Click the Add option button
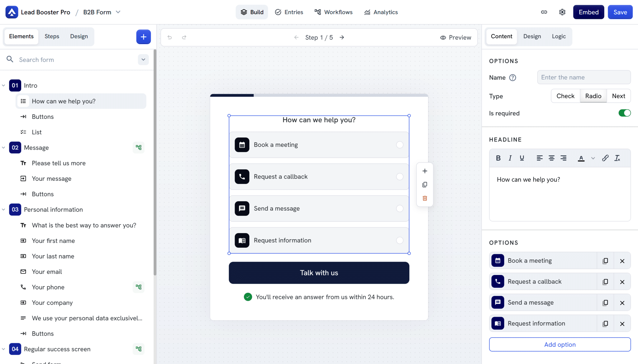Image resolution: width=638 pixels, height=364 pixels. pyautogui.click(x=559, y=344)
